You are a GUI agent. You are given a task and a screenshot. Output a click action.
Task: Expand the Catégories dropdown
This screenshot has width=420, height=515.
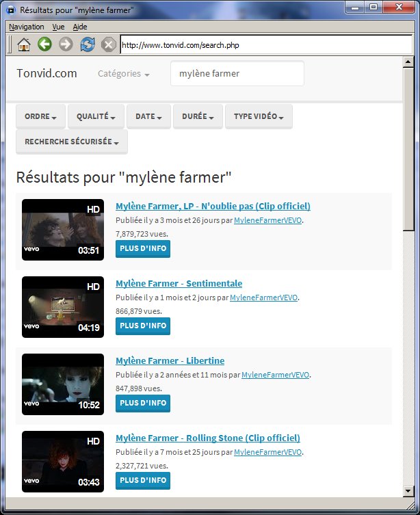point(124,74)
